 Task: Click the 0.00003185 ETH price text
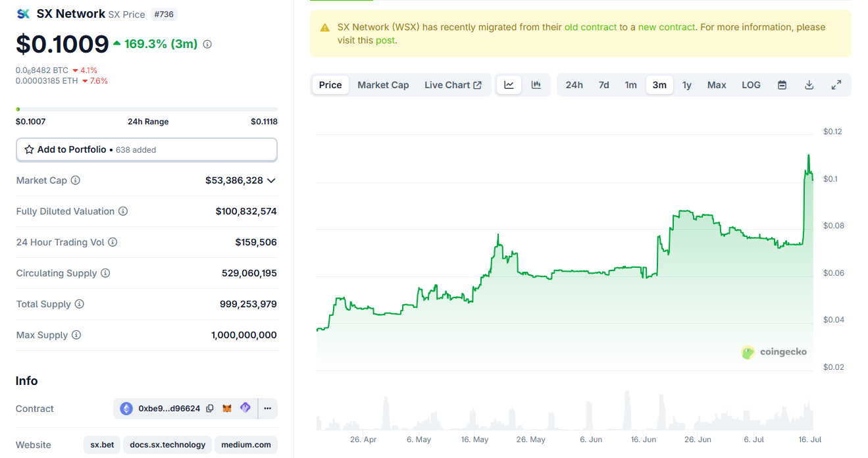(47, 81)
